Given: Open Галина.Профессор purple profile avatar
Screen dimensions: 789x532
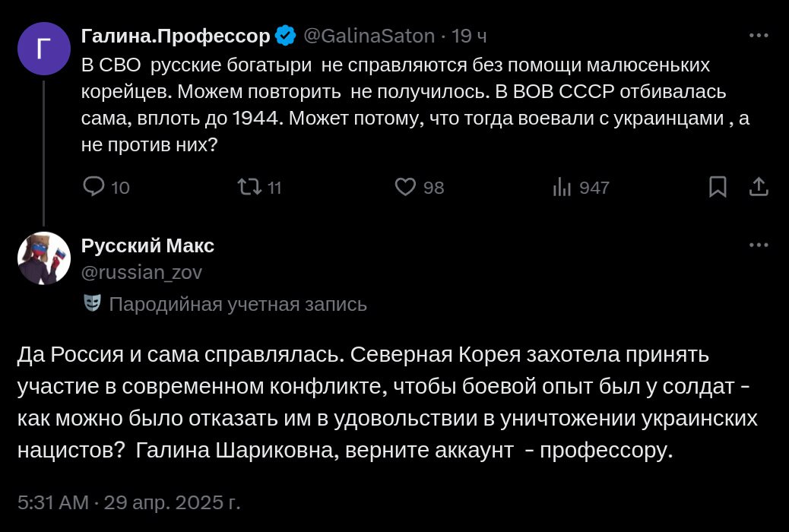Looking at the screenshot, I should point(43,49).
